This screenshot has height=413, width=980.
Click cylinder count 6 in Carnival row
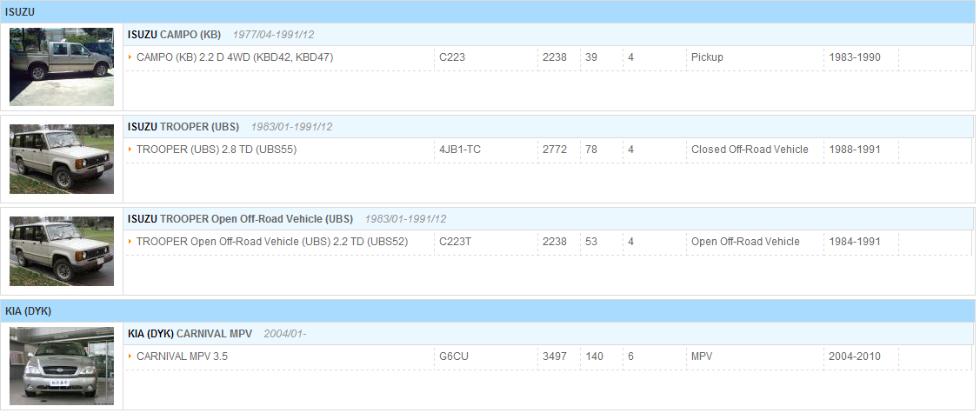coord(630,356)
